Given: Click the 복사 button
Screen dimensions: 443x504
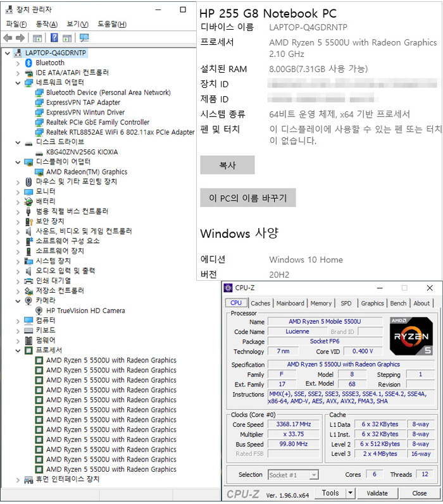Looking at the screenshot, I should pyautogui.click(x=227, y=165).
